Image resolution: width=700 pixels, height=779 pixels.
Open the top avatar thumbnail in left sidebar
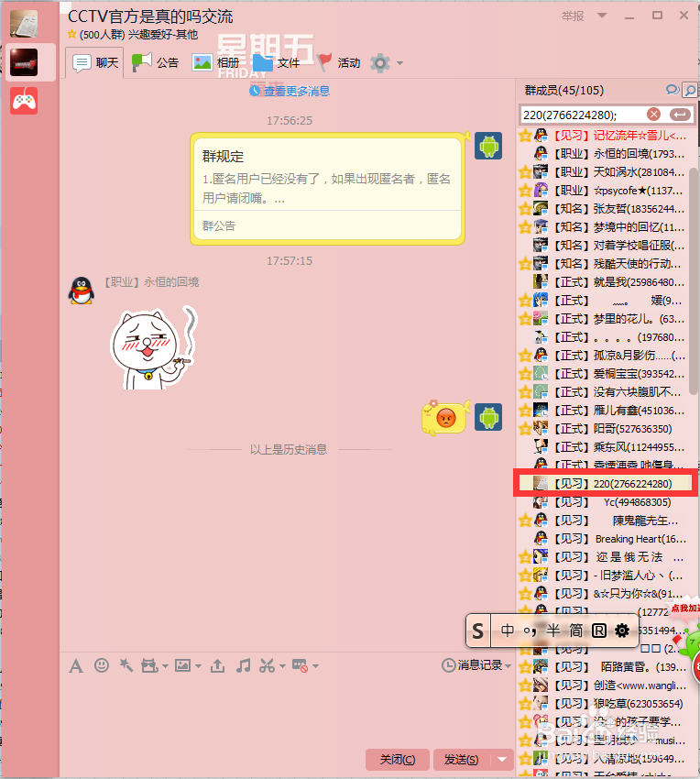(24, 23)
